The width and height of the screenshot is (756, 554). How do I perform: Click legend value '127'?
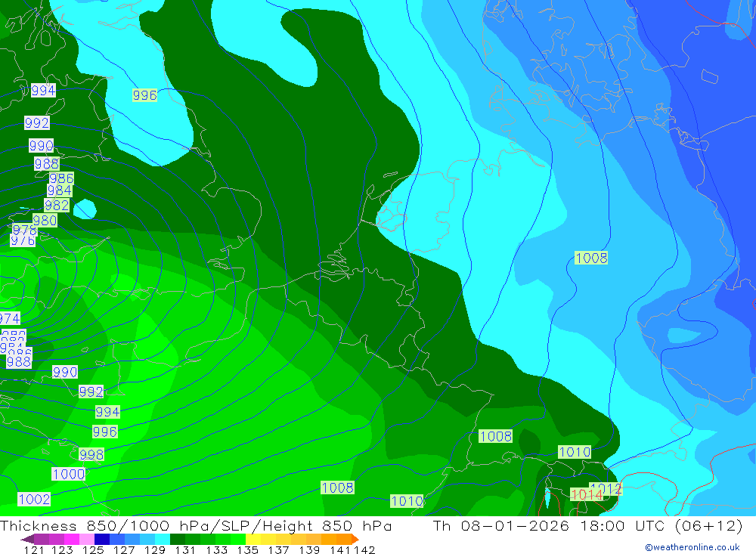[x=124, y=550]
